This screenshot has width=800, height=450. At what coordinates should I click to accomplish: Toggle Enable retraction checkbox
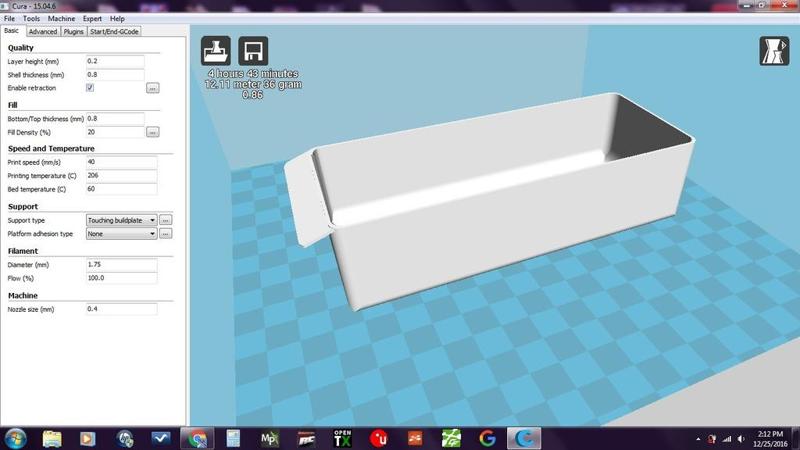pyautogui.click(x=90, y=88)
